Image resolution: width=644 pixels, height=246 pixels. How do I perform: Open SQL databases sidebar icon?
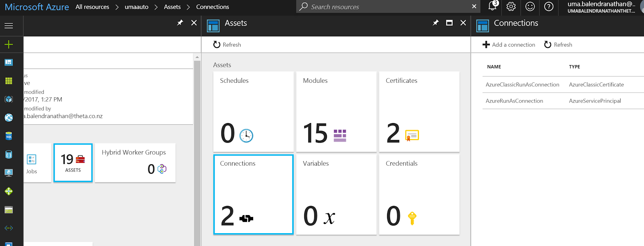click(8, 136)
